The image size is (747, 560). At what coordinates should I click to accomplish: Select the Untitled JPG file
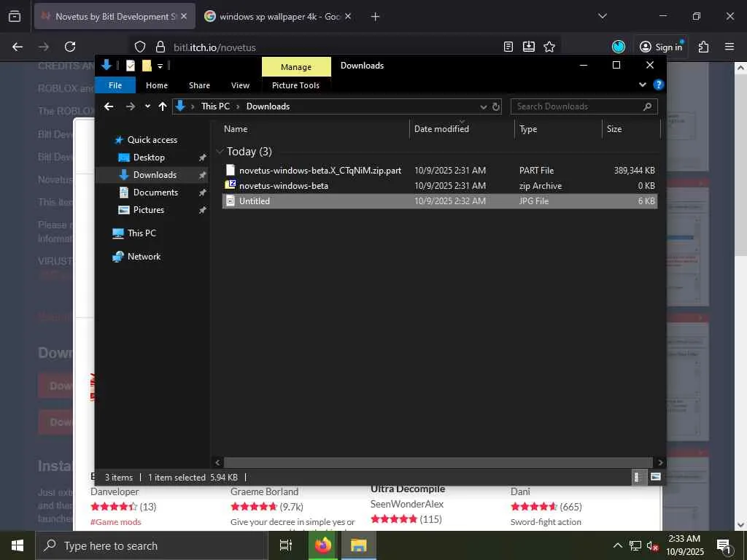pyautogui.click(x=439, y=201)
